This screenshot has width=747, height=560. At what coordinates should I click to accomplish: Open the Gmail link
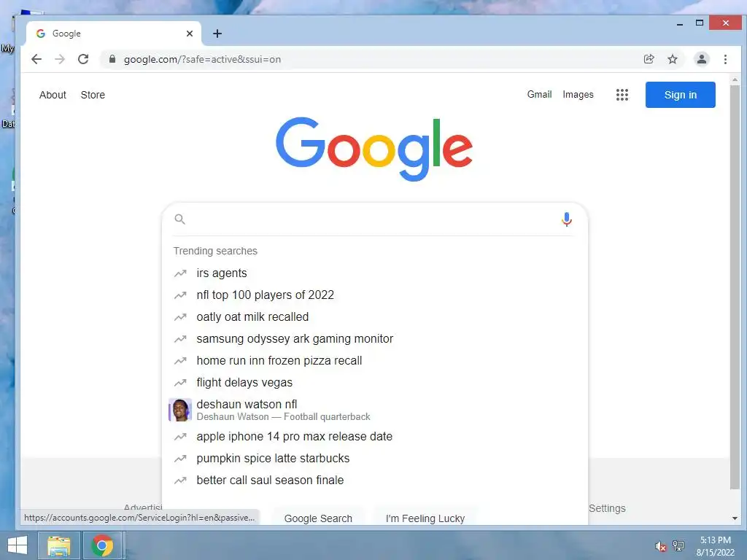pos(539,94)
